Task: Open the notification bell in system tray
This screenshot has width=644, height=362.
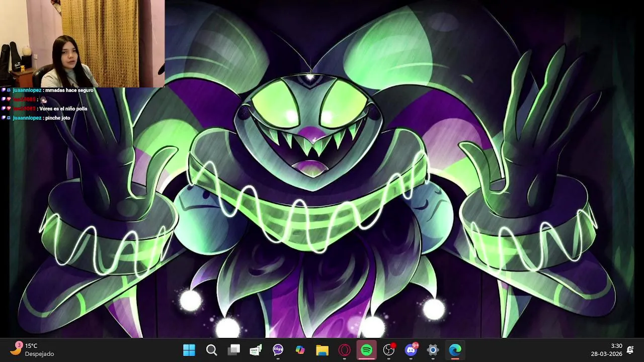Action: tap(630, 350)
